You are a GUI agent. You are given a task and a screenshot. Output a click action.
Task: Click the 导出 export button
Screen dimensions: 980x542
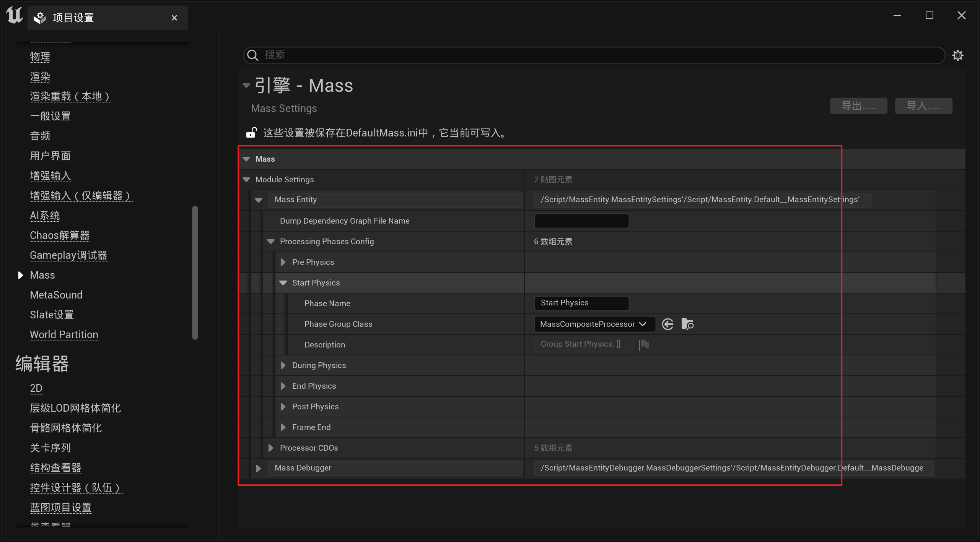click(x=858, y=106)
